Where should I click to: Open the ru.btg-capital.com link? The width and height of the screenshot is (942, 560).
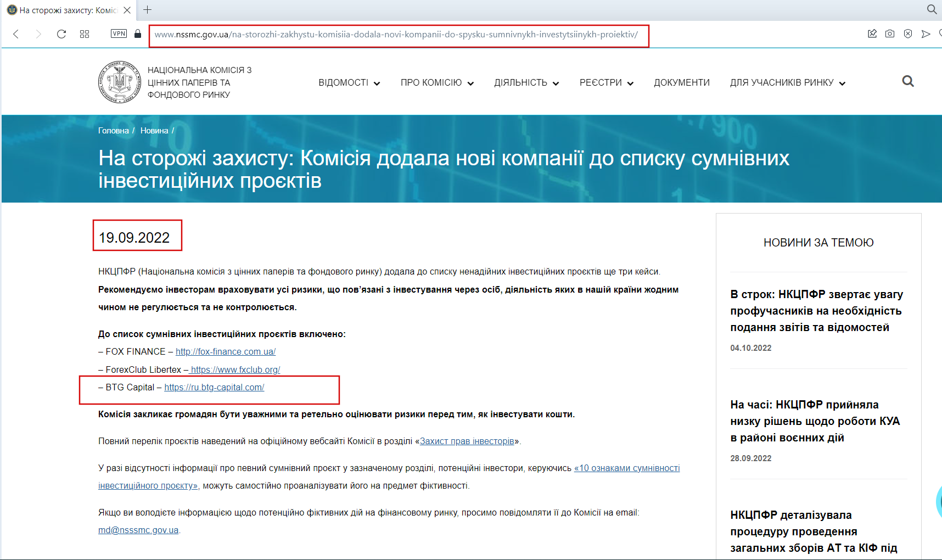tap(214, 388)
